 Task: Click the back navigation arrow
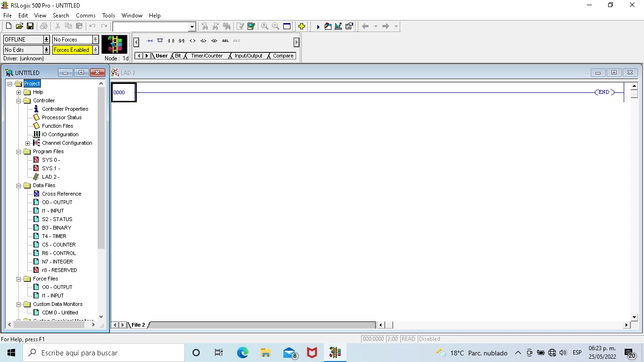click(x=365, y=26)
